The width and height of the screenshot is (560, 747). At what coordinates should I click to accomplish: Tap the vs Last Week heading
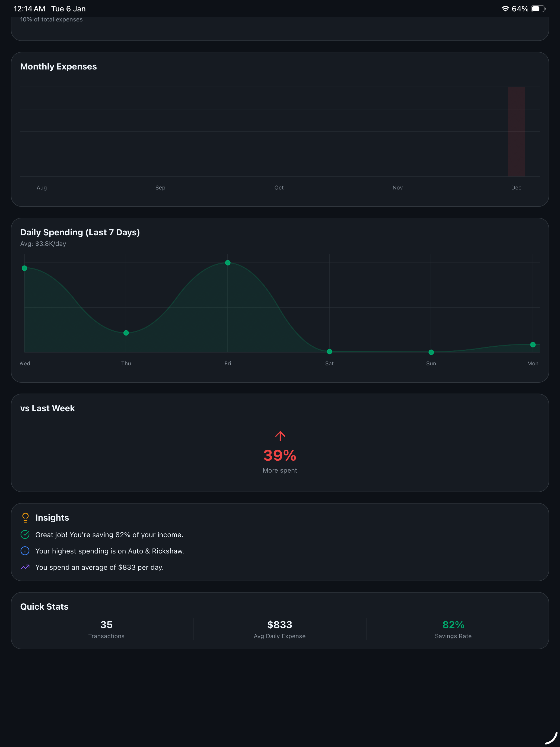tap(47, 408)
